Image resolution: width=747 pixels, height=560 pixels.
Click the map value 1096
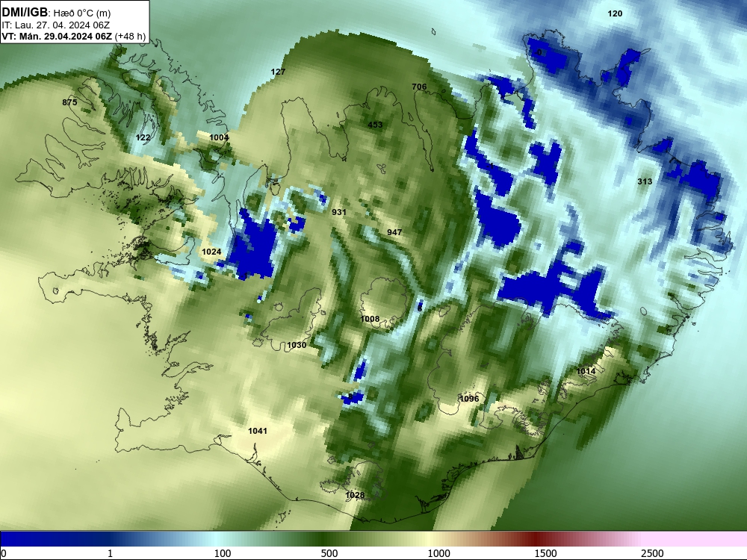(x=469, y=399)
